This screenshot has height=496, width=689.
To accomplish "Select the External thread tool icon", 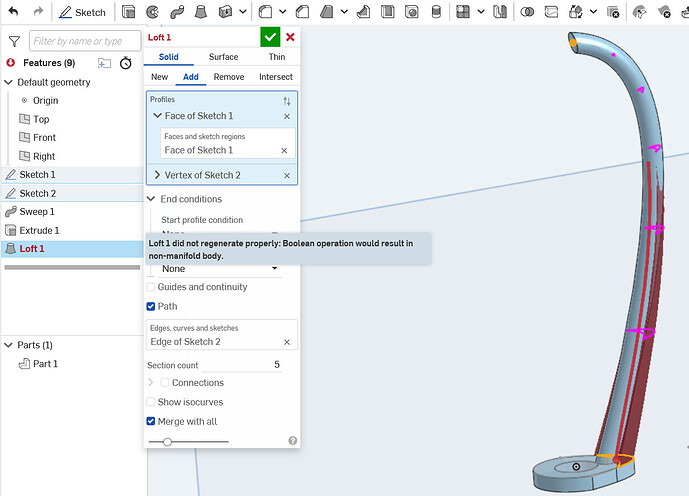I will click(436, 12).
